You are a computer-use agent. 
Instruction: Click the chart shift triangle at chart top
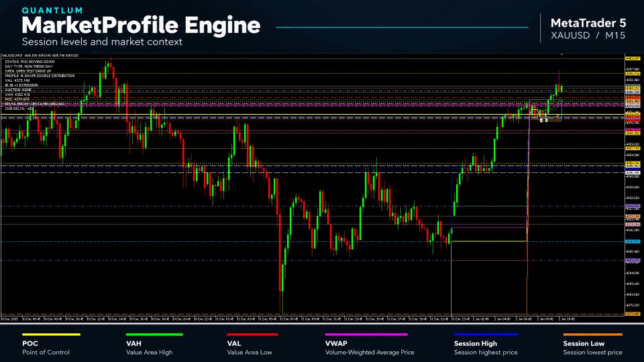561,54
